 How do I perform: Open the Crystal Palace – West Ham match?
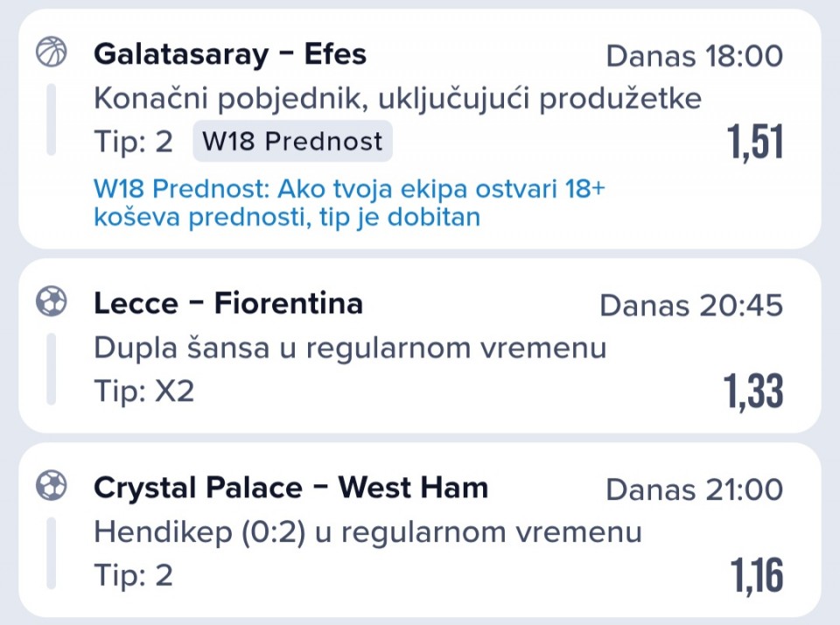coord(290,487)
